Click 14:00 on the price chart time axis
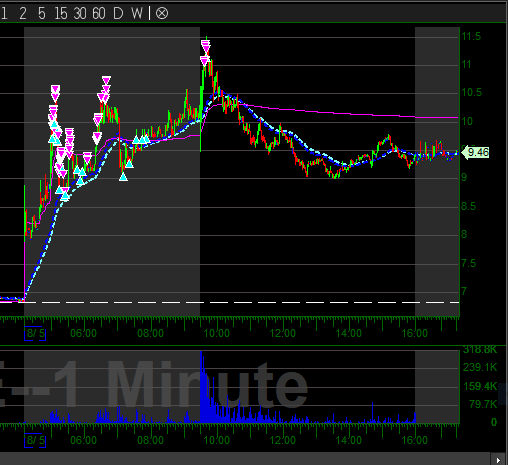The image size is (508, 465). [349, 333]
